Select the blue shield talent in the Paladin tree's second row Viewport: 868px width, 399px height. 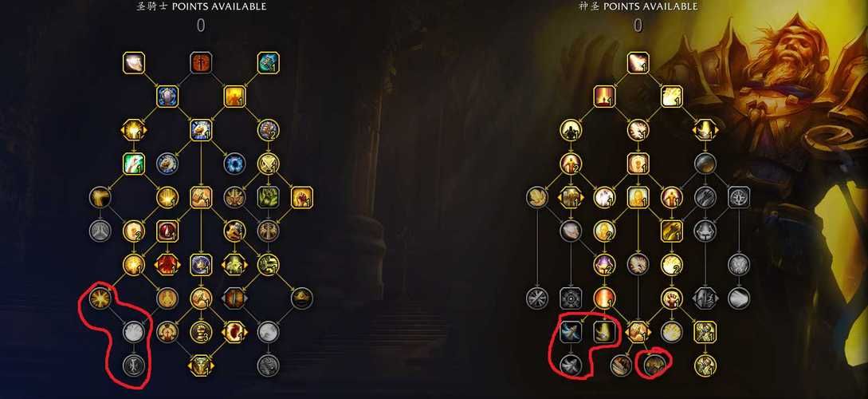pos(167,97)
